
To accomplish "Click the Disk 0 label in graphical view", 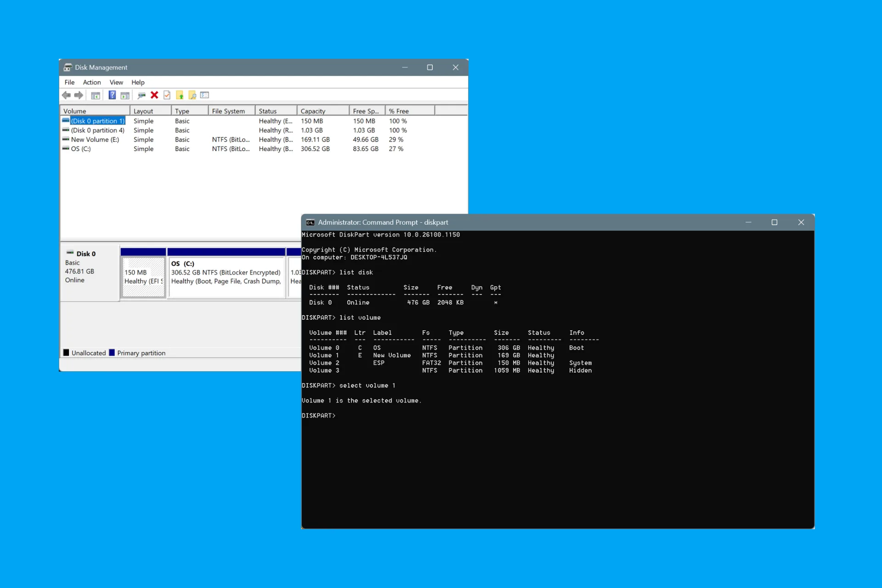I will pos(85,253).
